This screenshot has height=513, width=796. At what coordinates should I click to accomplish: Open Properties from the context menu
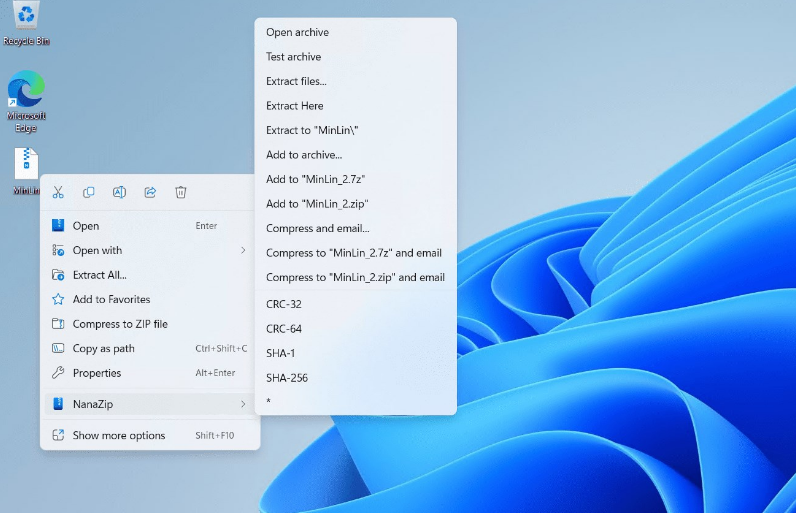click(149, 373)
